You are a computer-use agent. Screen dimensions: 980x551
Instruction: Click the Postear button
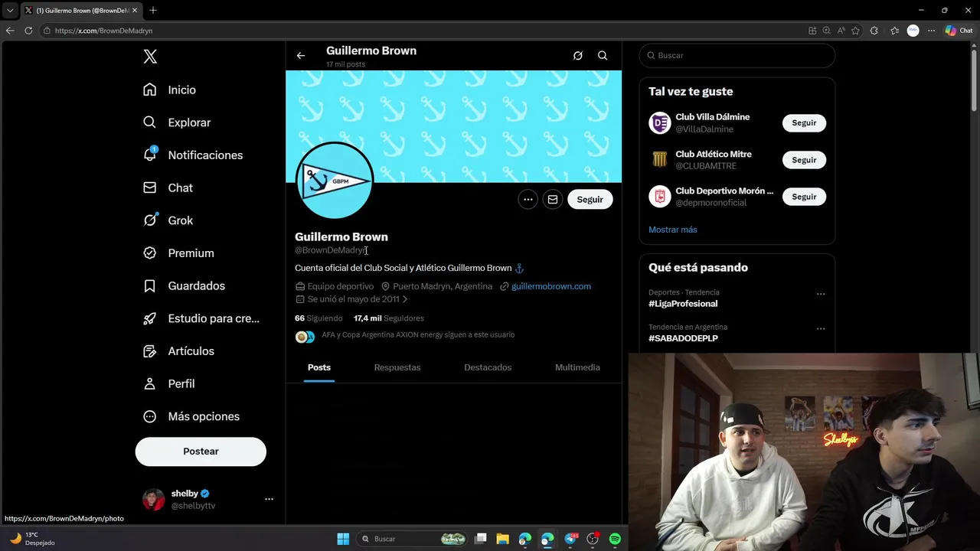[x=201, y=452]
